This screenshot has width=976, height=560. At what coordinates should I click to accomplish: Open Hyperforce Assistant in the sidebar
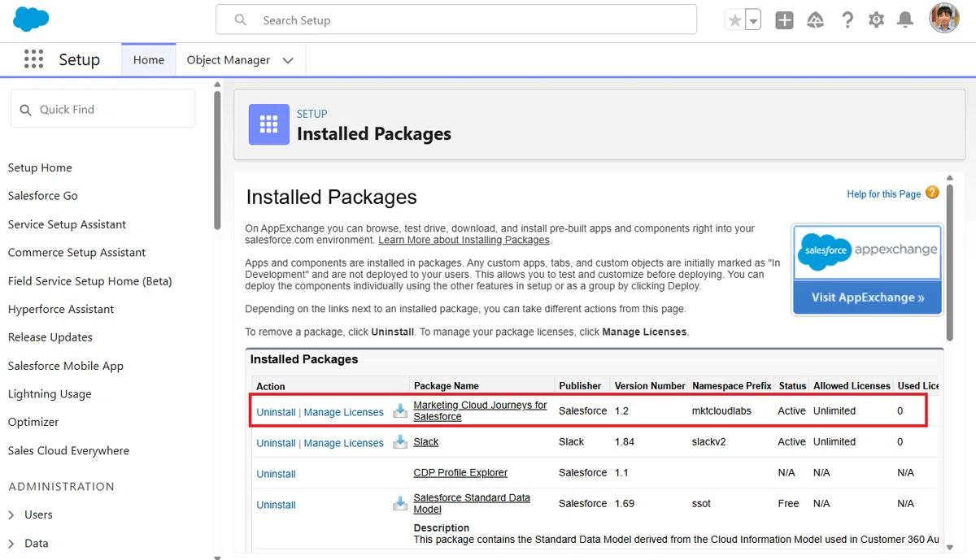coord(61,309)
